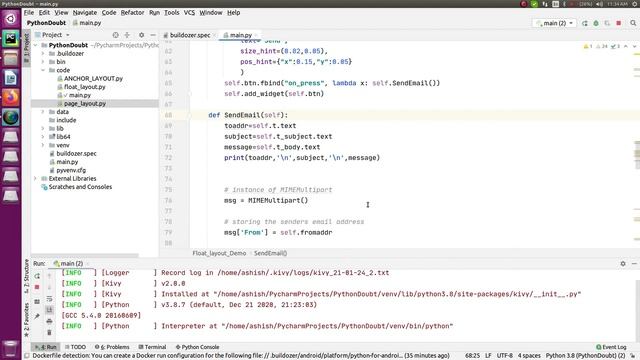Open Run panel settings gear
The height and width of the screenshot is (360, 640).
tap(623, 264)
